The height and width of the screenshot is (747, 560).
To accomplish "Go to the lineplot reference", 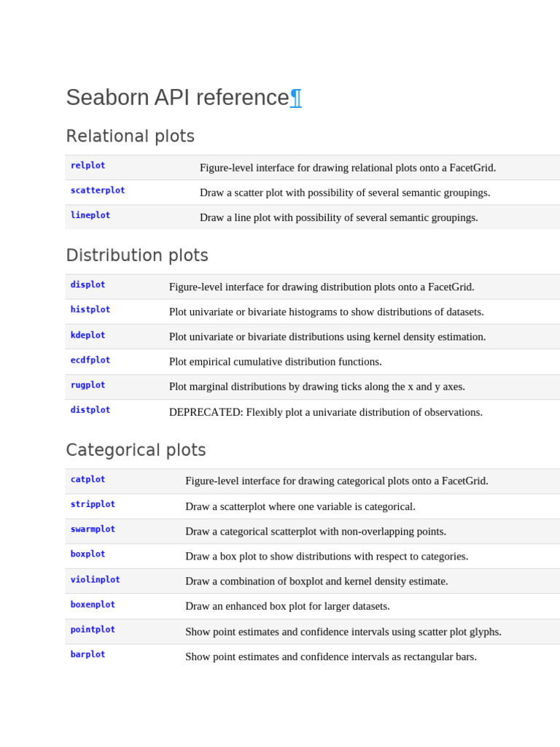I will [x=90, y=215].
